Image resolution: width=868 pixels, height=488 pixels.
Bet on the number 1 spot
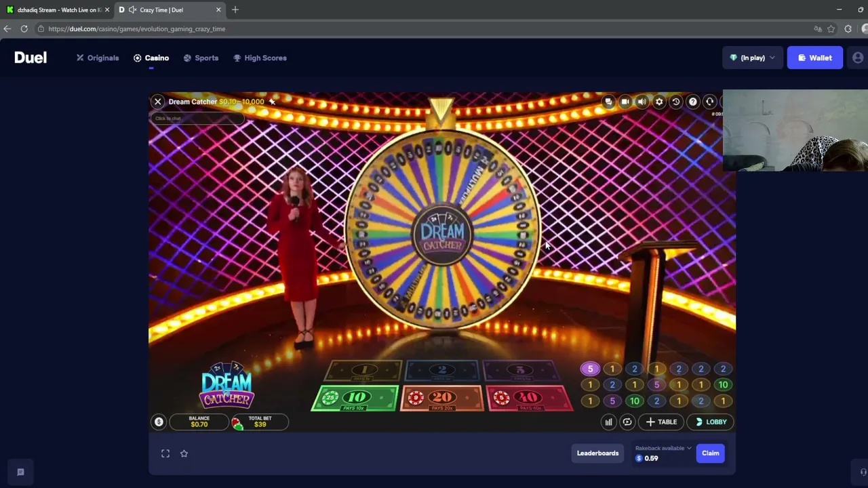tap(364, 370)
